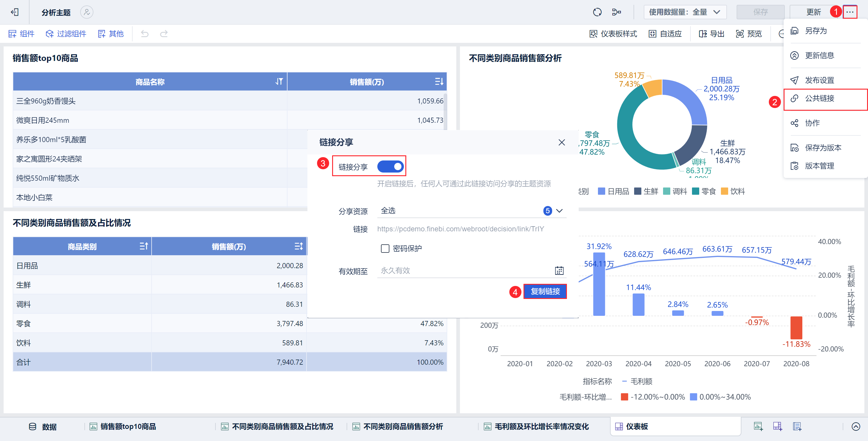Expand the 分享资源 全选 dropdown

click(559, 211)
